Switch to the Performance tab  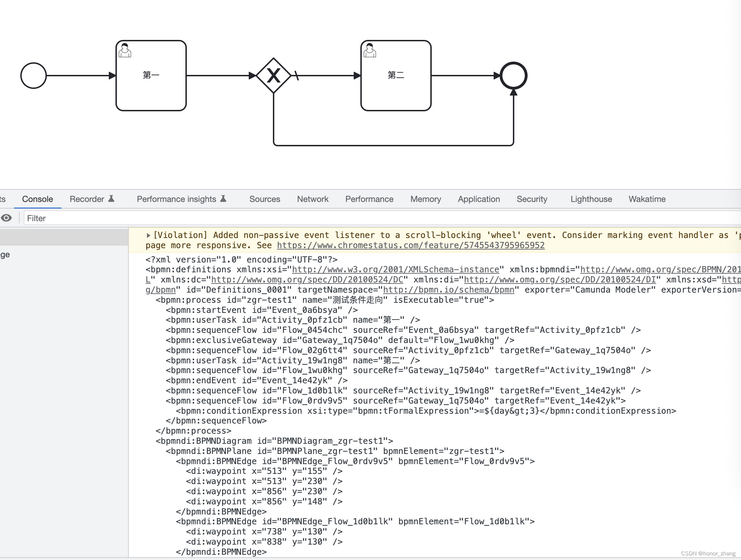point(369,199)
